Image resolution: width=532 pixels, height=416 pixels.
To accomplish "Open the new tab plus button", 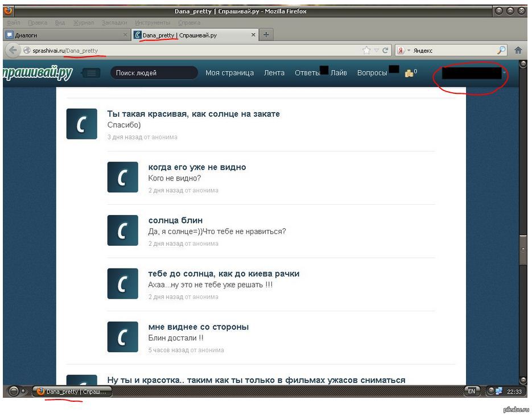I will (266, 35).
